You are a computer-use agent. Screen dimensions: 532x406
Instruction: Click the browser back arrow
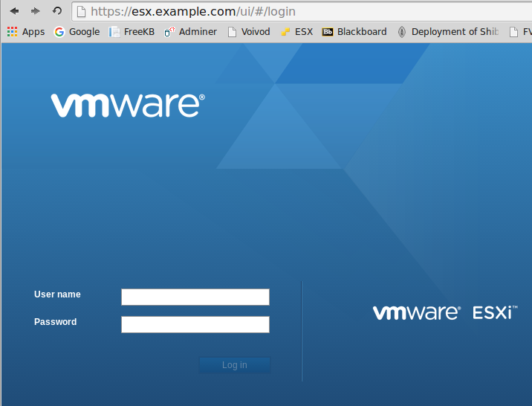tap(14, 11)
